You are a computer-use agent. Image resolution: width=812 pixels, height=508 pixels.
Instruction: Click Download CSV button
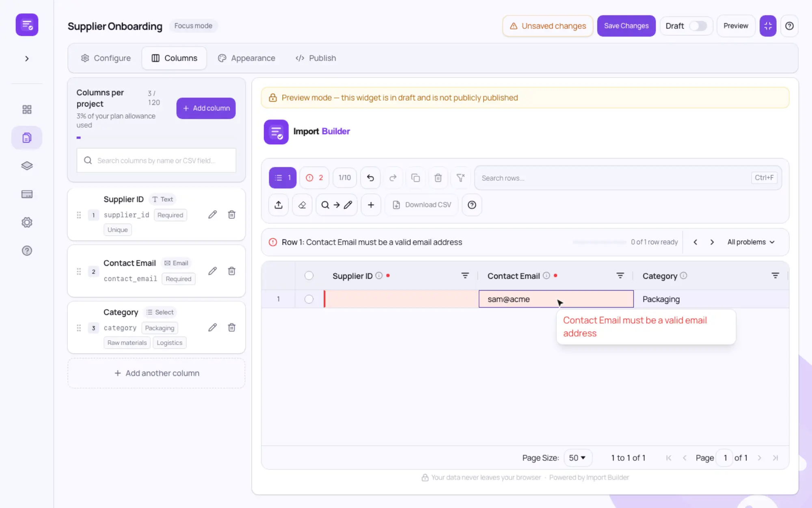[x=421, y=205]
